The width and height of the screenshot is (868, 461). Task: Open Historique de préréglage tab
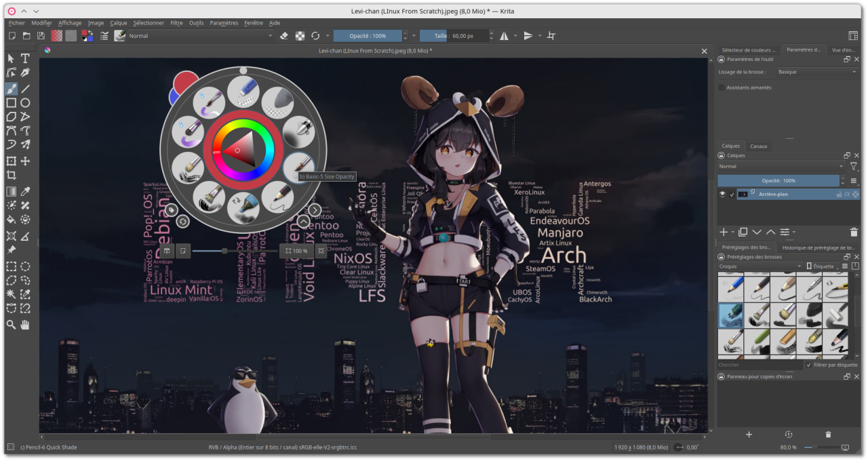point(818,247)
